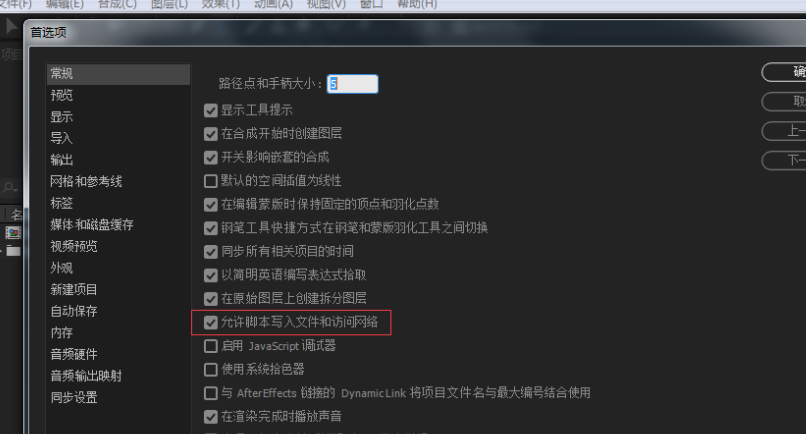Screen dimensions: 806x434
Task: Click the folder icon in project panel
Action: [13, 251]
